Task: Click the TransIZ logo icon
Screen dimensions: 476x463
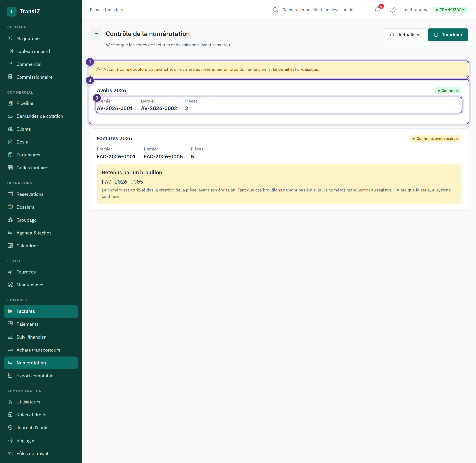Action: [x=11, y=11]
